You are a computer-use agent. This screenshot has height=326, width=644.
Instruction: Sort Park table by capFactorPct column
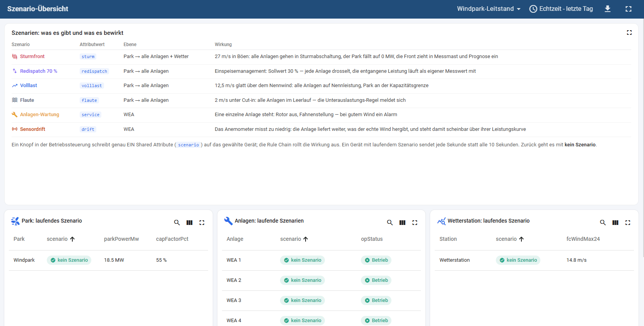(x=172, y=239)
